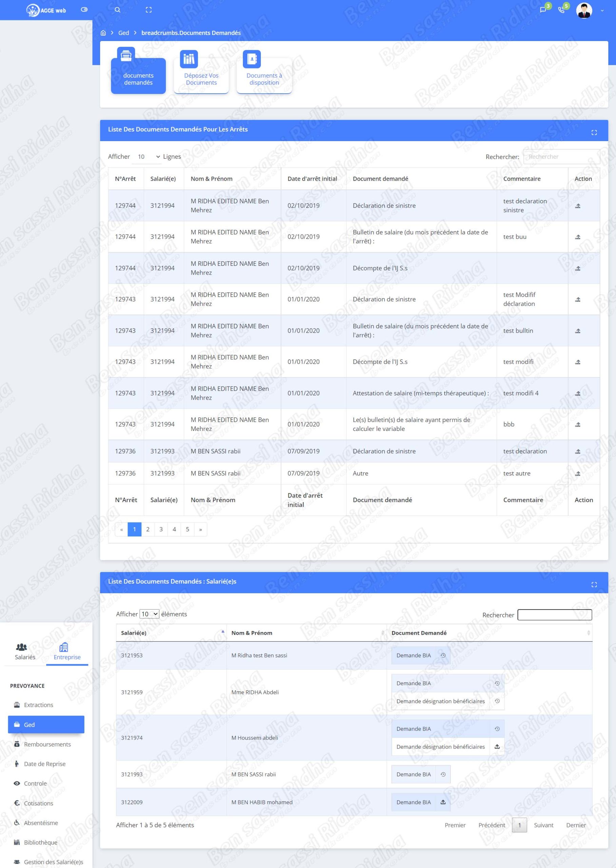Click history icon beside M Ridha test Demande BIA

[x=443, y=655]
